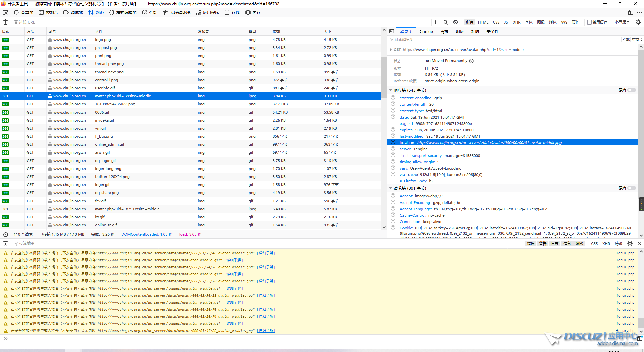Image resolution: width=644 pixels, height=352 pixels.
Task: Toggle responsive design mode icon
Action: pos(631,12)
